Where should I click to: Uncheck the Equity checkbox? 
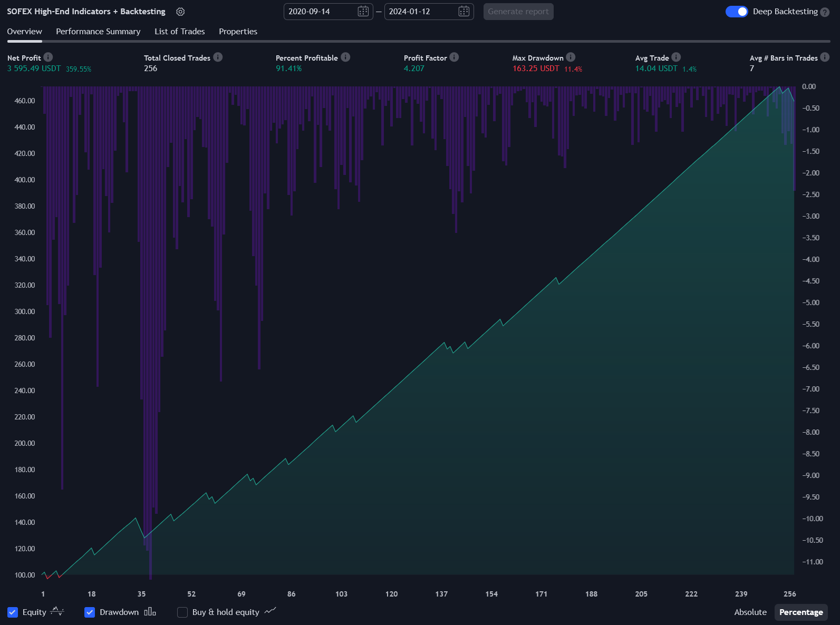pos(13,612)
